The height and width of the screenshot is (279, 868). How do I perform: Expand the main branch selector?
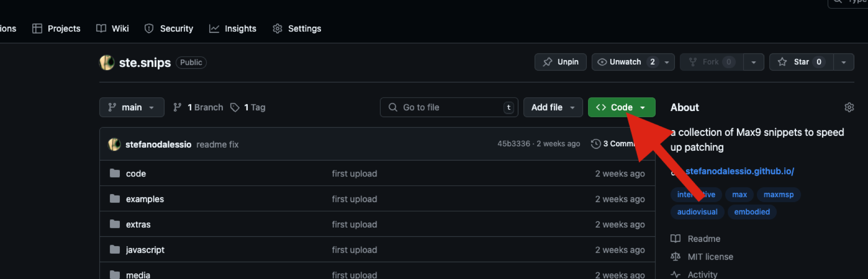point(132,107)
